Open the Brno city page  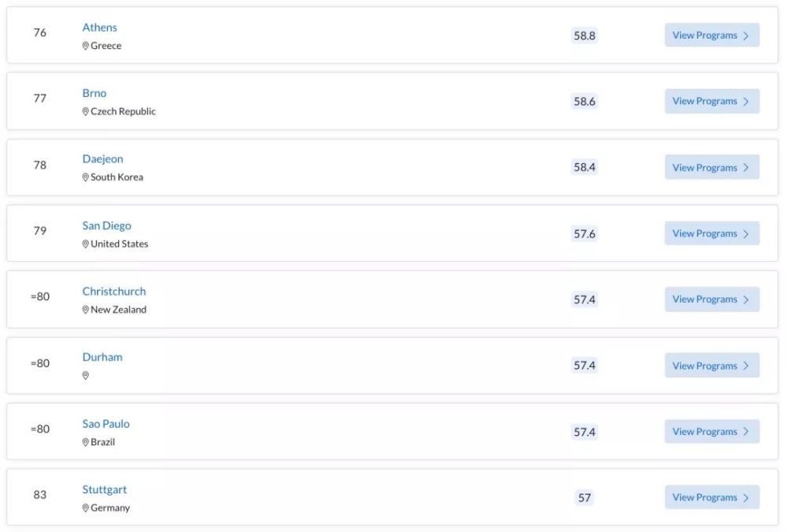pyautogui.click(x=95, y=93)
